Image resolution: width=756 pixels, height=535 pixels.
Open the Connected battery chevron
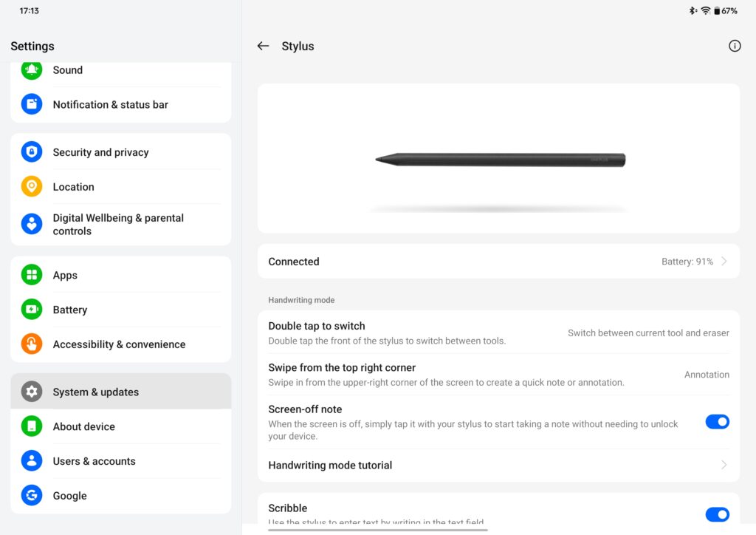coord(724,261)
